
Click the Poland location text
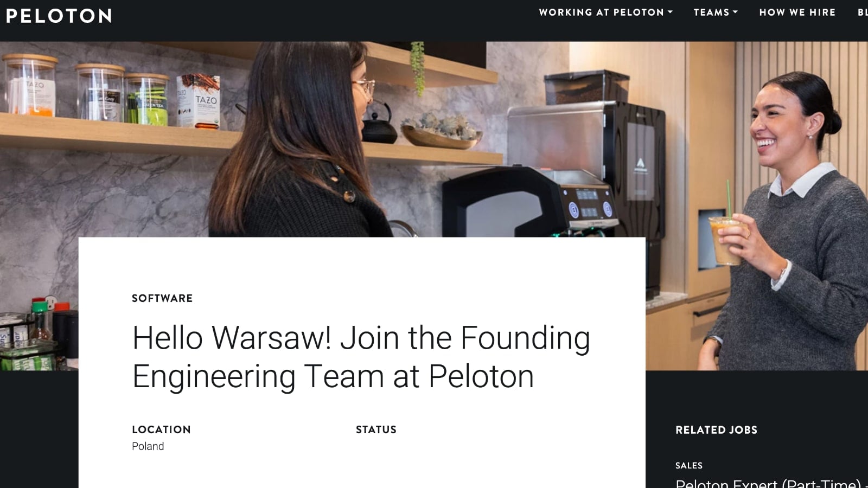coord(148,446)
